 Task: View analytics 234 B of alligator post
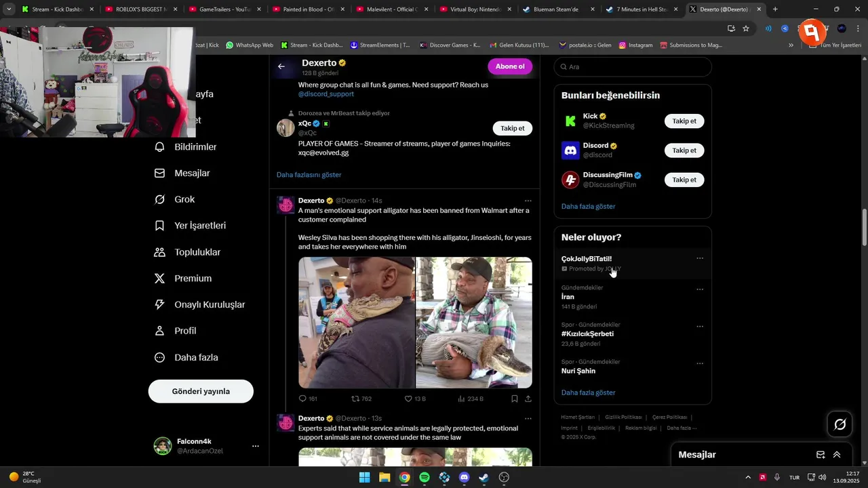coord(471,399)
